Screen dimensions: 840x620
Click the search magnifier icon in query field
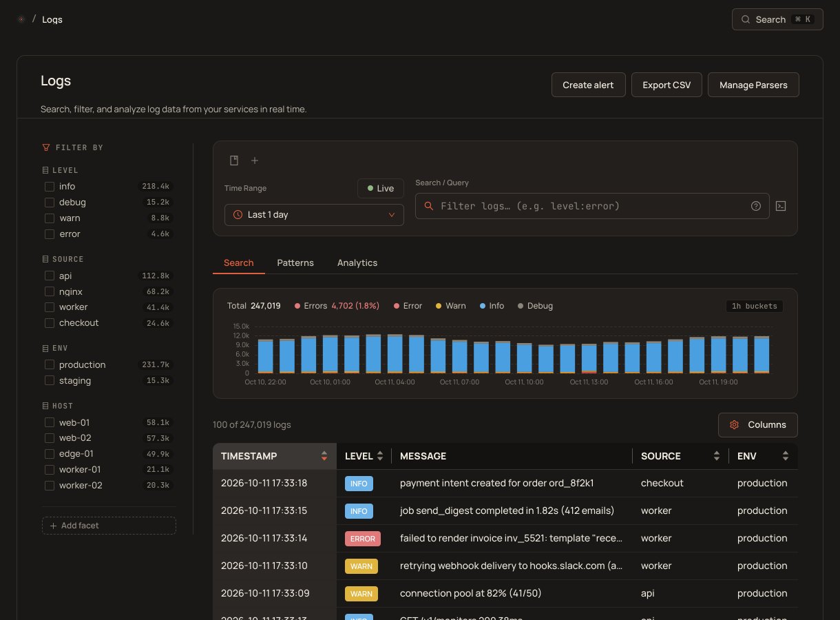429,206
